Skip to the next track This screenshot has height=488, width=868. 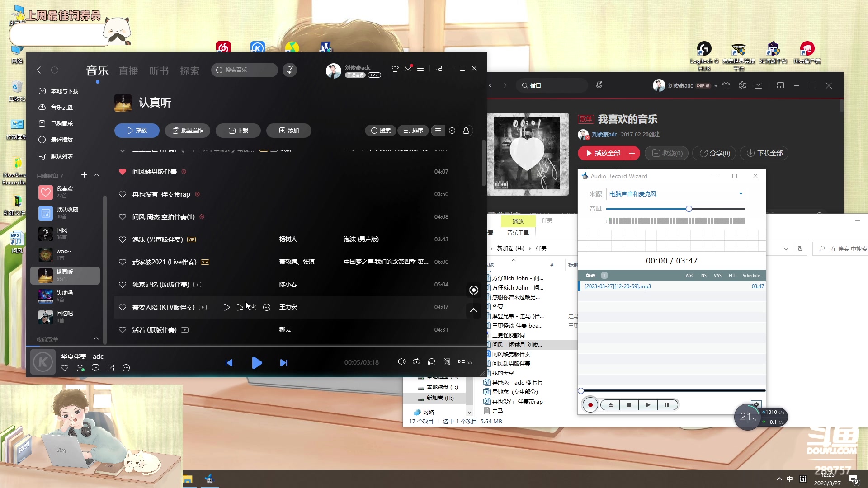[283, 362]
